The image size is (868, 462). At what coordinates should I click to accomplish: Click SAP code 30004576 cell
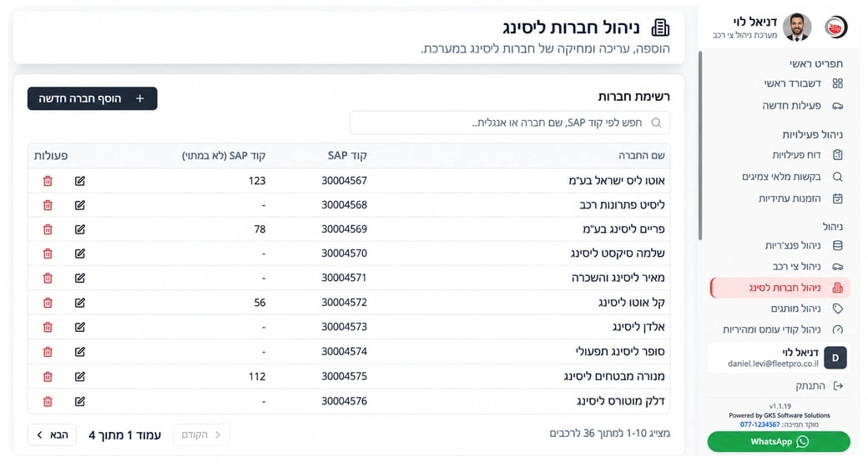click(x=345, y=401)
